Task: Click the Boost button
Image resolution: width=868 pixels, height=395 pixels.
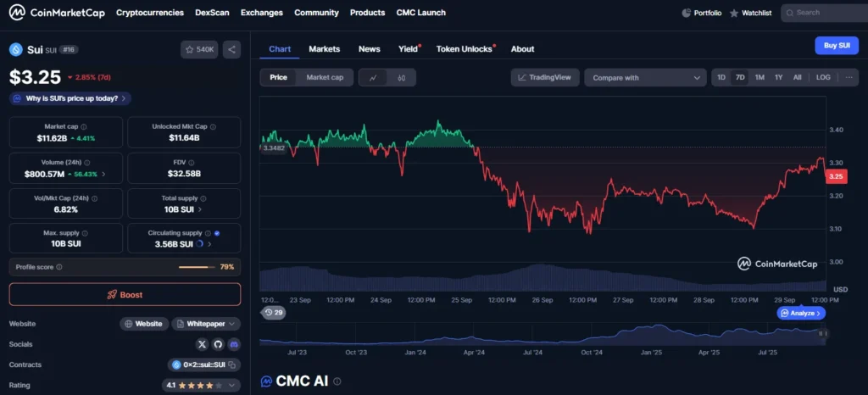Action: pyautogui.click(x=125, y=294)
